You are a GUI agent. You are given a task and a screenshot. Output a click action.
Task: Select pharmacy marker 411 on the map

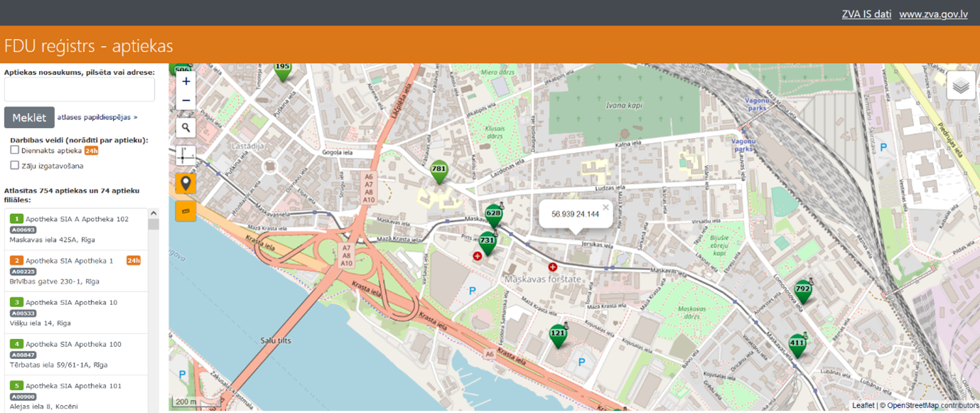tap(798, 345)
